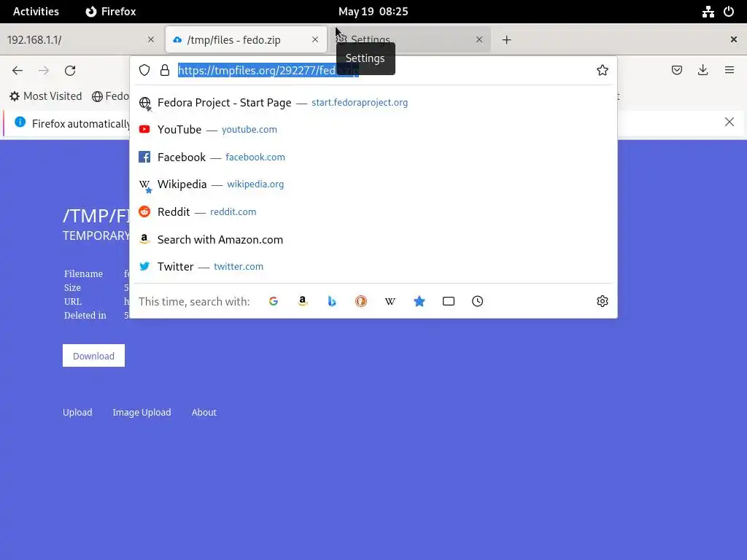This screenshot has width=747, height=560.
Task: Open the Activities overview
Action: [36, 12]
